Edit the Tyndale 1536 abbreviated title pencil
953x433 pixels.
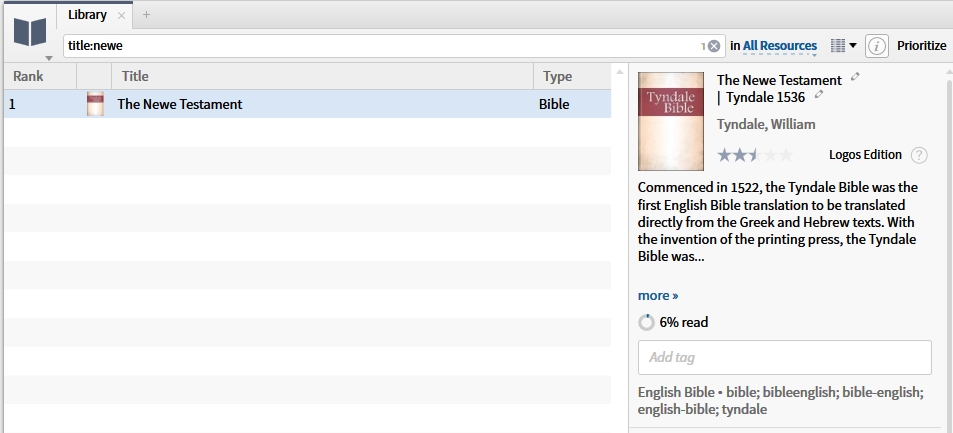click(819, 94)
